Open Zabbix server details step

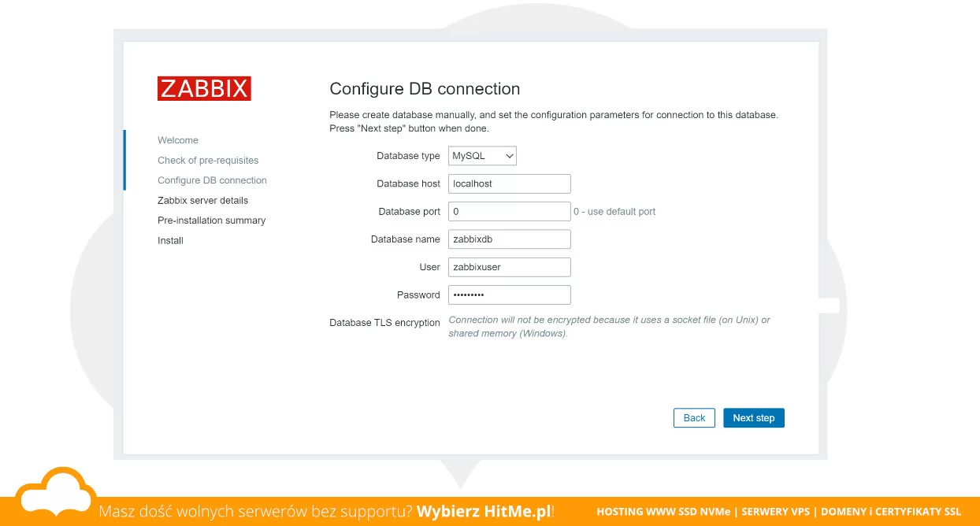(x=202, y=200)
